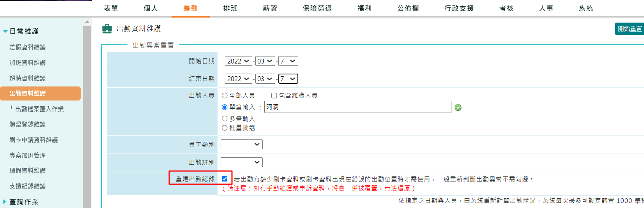Open the 公佈欄 tab

[408, 8]
